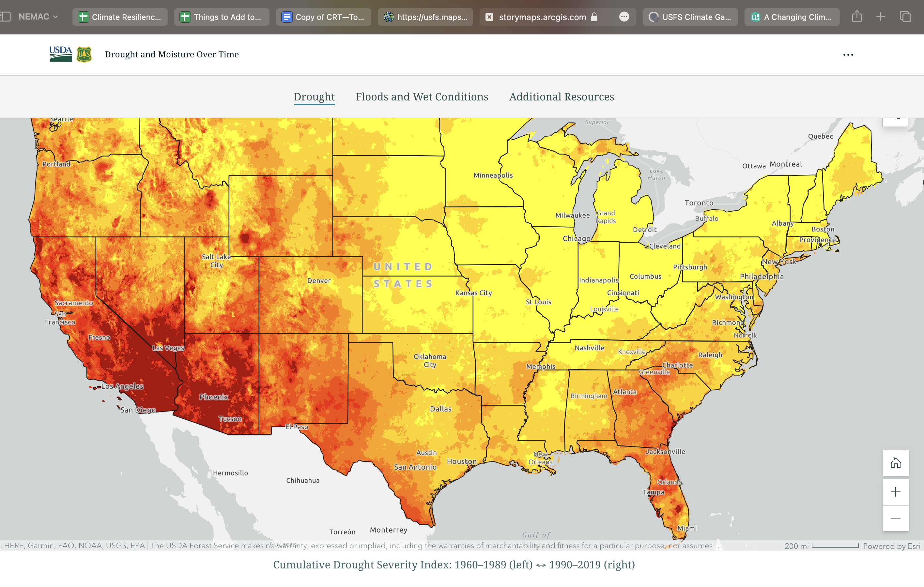The width and height of the screenshot is (924, 587).
Task: Click the Nashville map label
Action: coord(589,348)
